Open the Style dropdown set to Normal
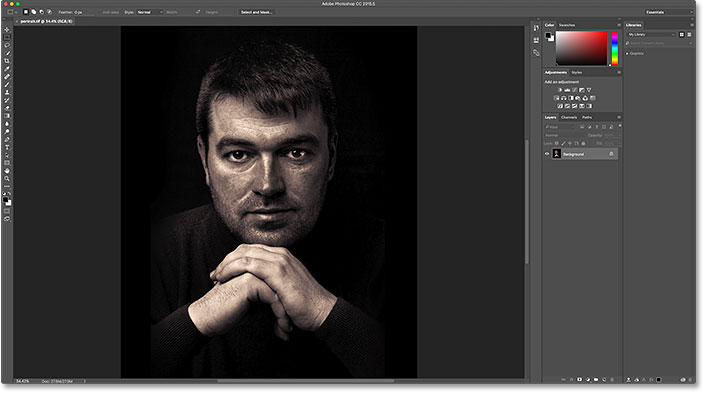The width and height of the screenshot is (704, 393). (x=150, y=12)
